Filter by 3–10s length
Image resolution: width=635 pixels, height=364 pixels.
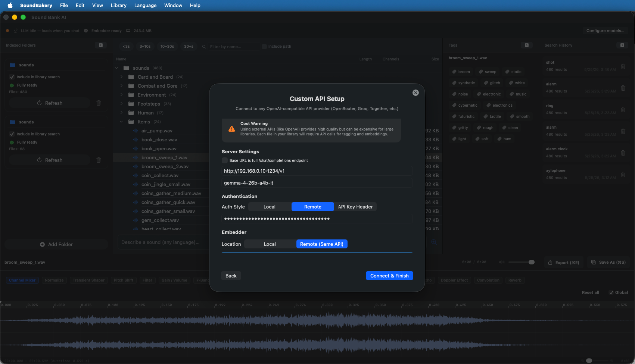(145, 46)
